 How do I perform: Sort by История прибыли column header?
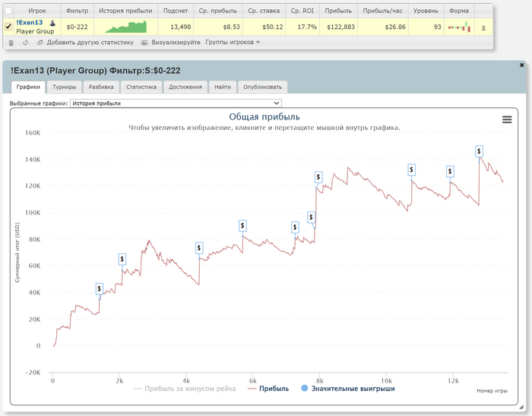coord(125,11)
